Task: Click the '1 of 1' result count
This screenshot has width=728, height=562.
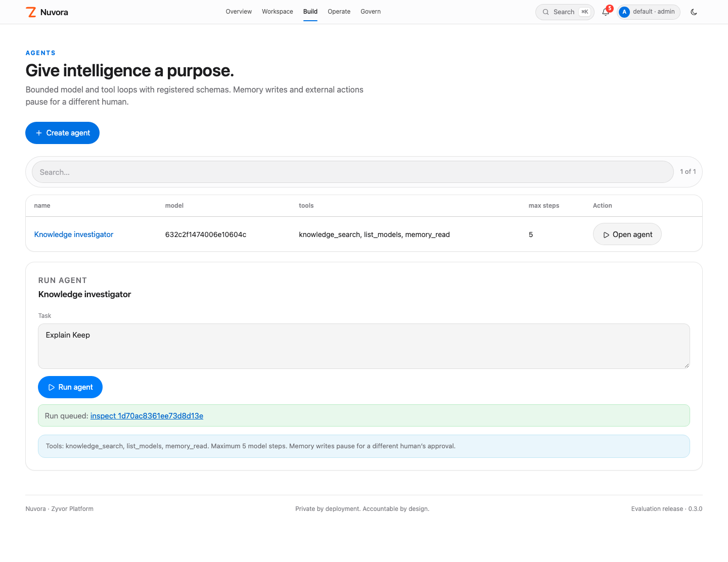Action: click(688, 172)
